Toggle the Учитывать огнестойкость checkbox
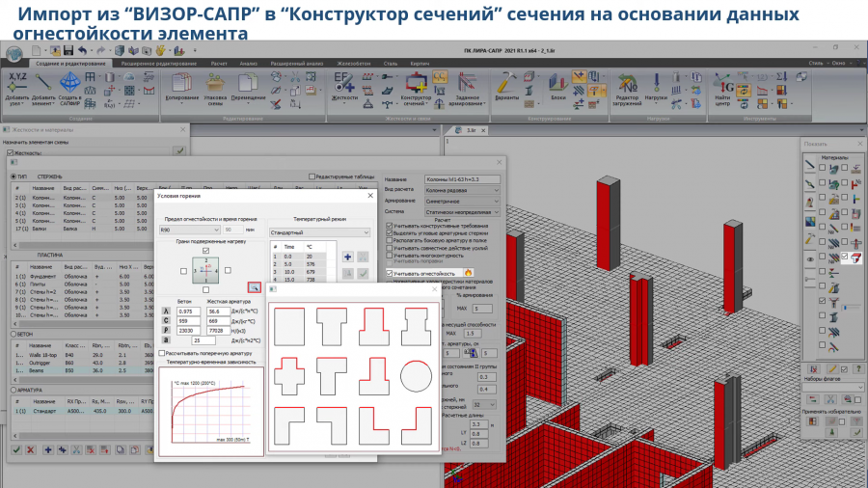The width and height of the screenshot is (868, 488). [x=389, y=273]
